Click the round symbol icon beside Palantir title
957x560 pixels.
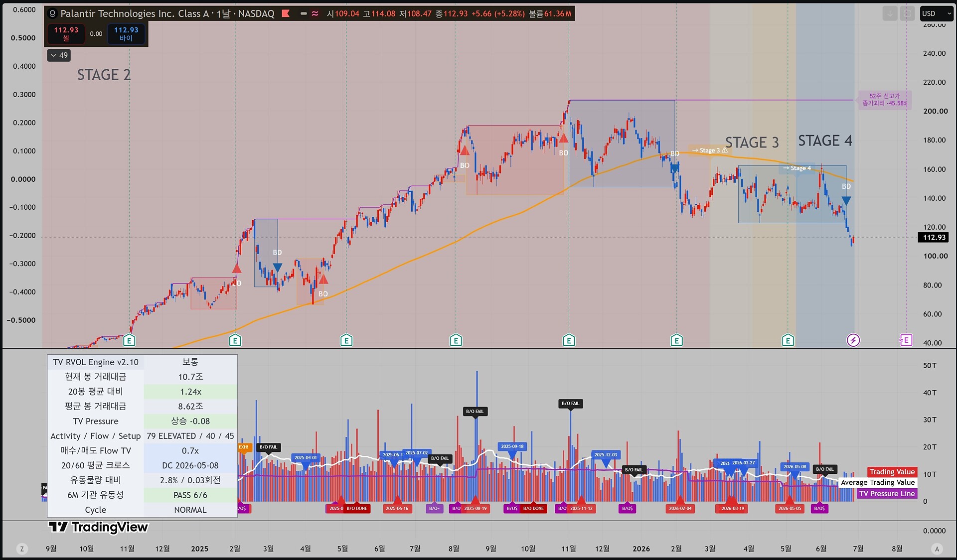52,14
